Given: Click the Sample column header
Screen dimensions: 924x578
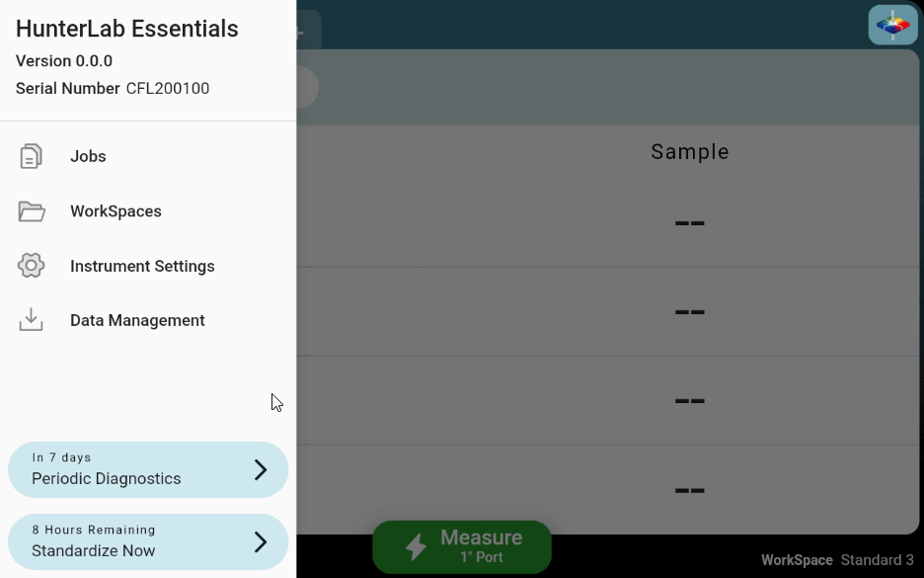Looking at the screenshot, I should 690,152.
